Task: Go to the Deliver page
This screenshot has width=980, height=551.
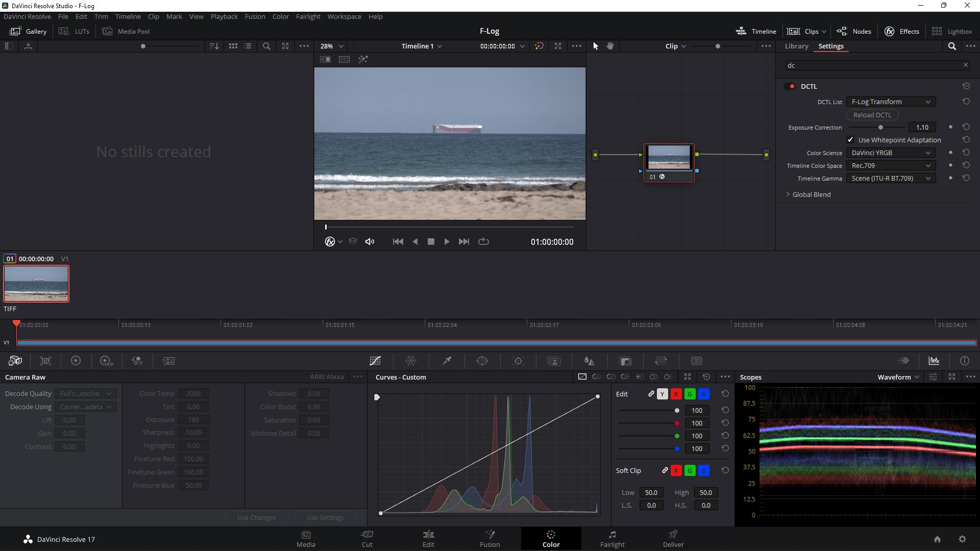Action: tap(673, 539)
